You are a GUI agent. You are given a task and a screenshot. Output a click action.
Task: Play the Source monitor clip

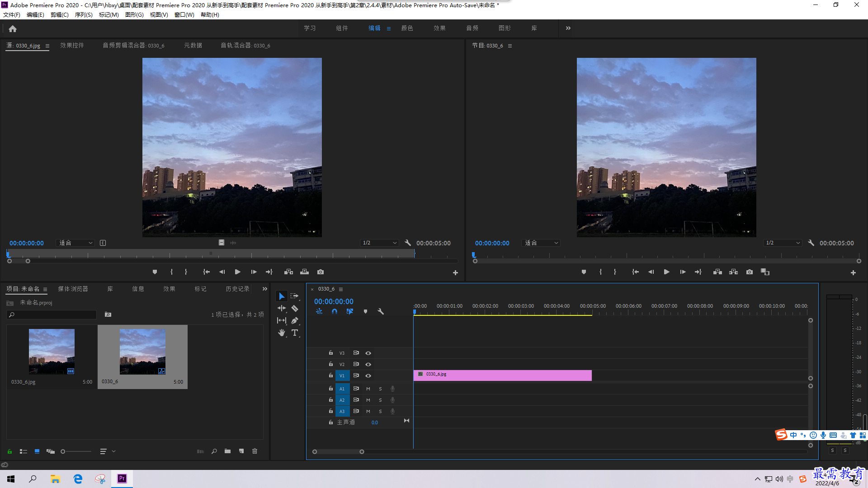(237, 272)
